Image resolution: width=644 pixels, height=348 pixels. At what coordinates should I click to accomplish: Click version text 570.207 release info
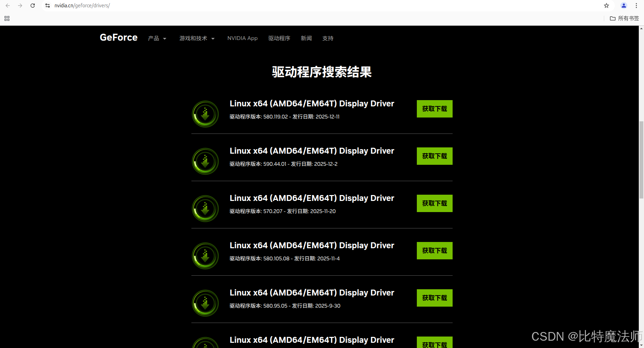(282, 211)
